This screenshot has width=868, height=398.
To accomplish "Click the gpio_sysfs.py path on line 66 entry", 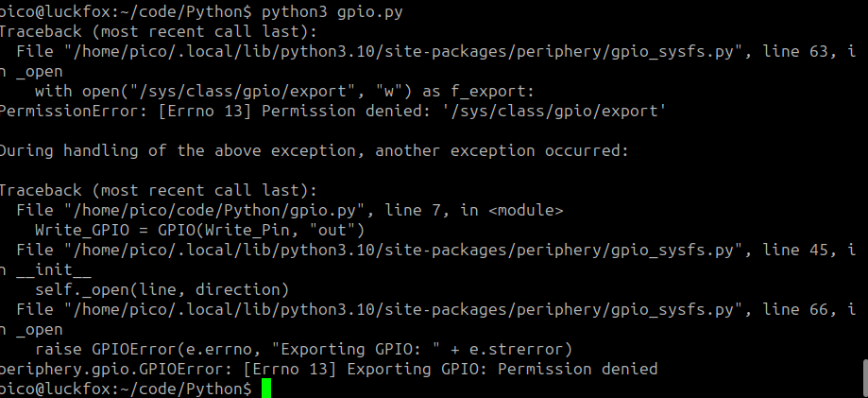I will click(403, 310).
